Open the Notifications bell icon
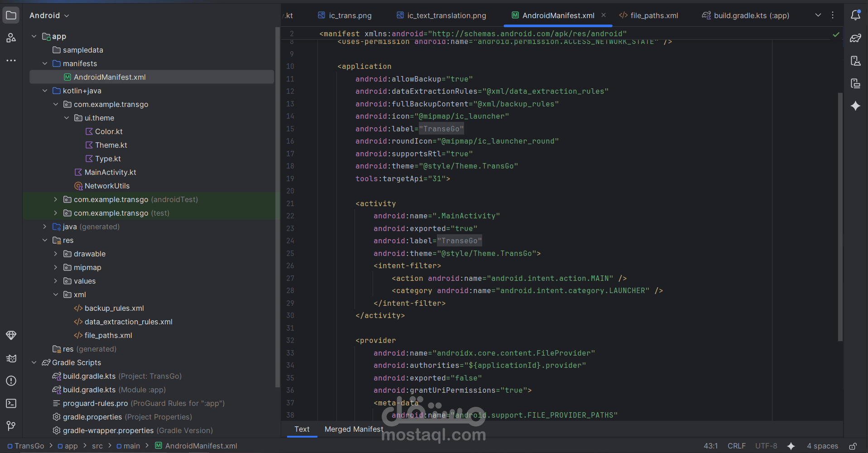The image size is (868, 453). point(855,15)
